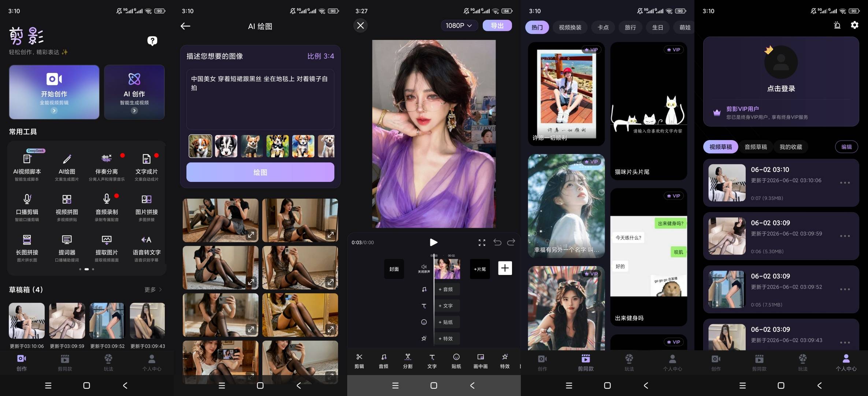
Task: Redo the edit in the editor
Action: click(511, 242)
